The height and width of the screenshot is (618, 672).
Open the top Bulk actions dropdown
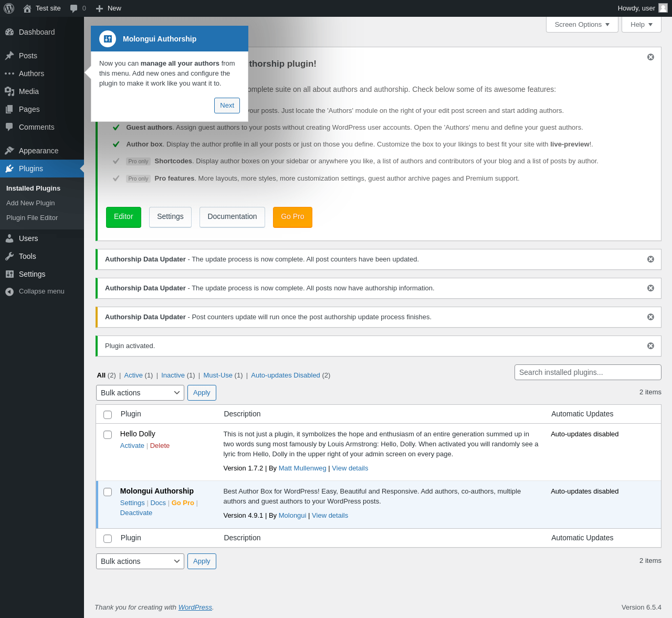pos(140,393)
